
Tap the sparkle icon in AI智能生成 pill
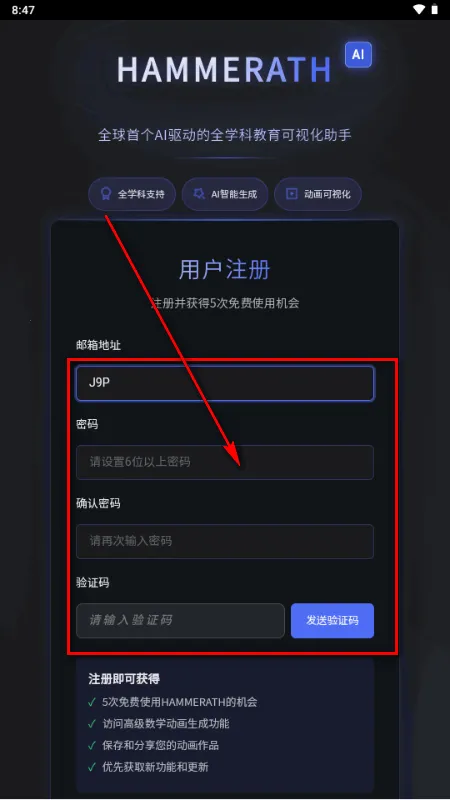199,194
